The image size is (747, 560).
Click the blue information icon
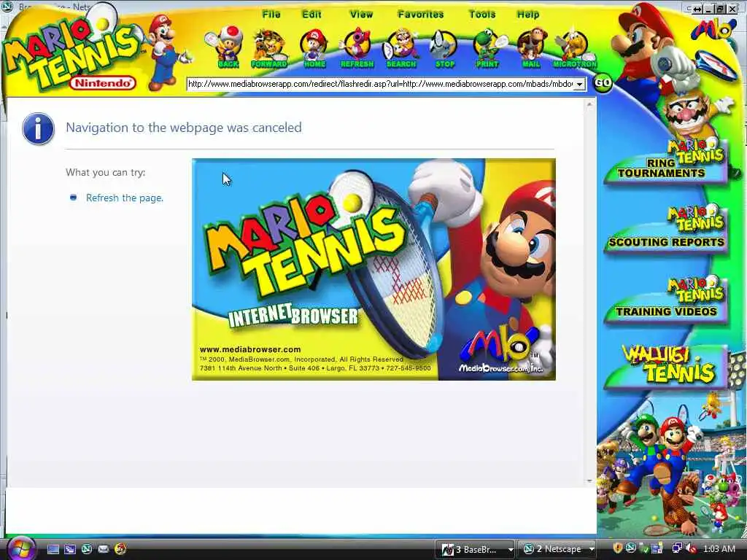(x=38, y=128)
